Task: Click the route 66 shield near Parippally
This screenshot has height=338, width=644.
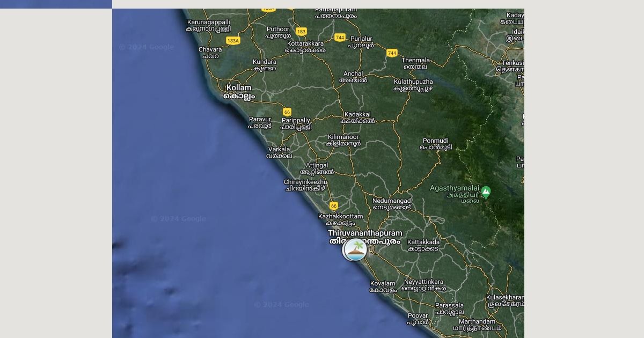Action: (x=287, y=112)
